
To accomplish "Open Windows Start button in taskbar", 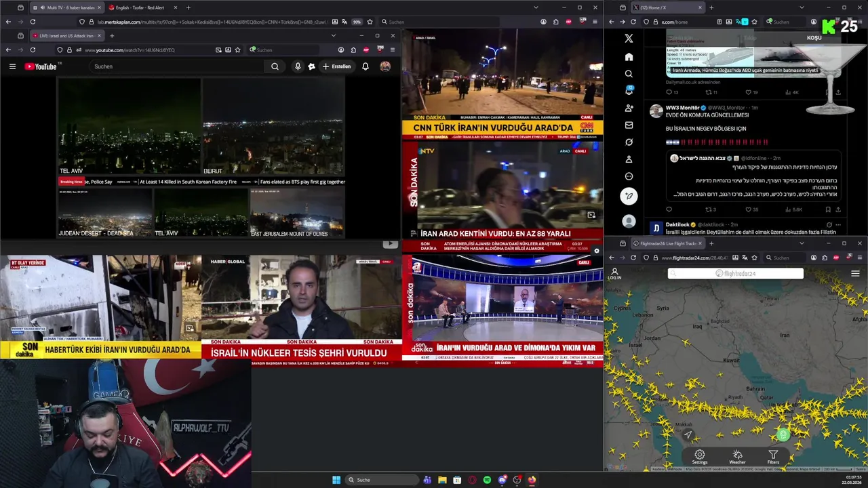I will point(336,480).
